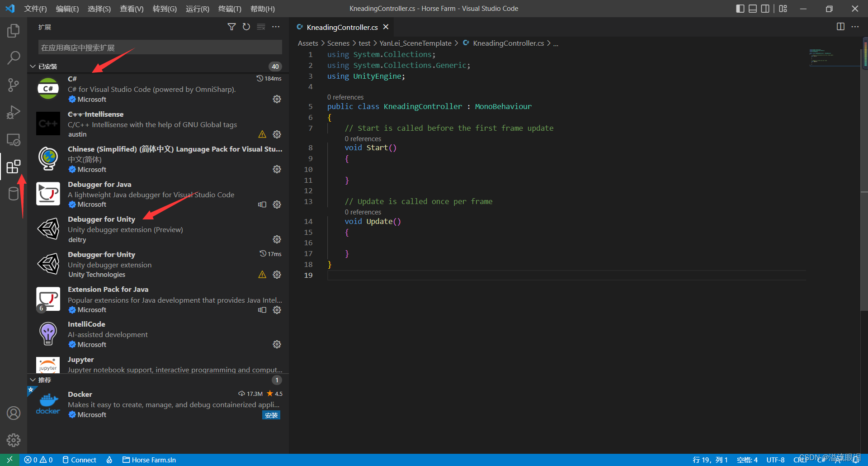Open manage gear for Unity Technologies debugger
868x466 pixels.
point(277,275)
